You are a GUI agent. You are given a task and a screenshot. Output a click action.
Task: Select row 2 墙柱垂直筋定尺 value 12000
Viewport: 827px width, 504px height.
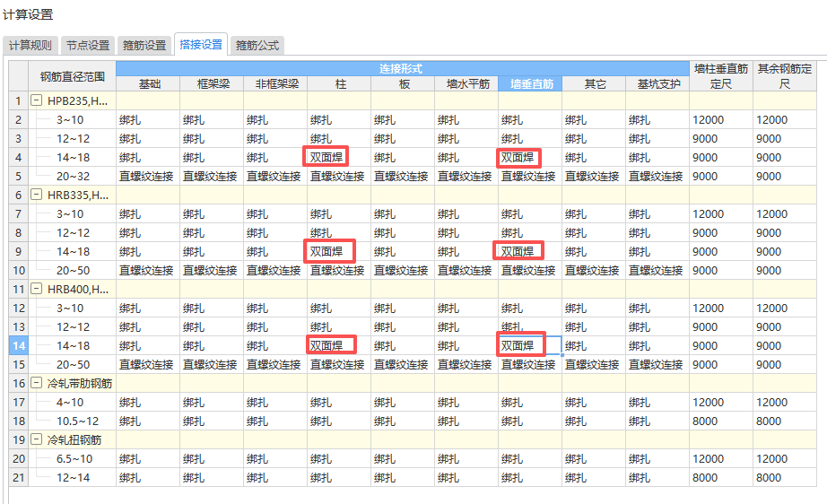(x=721, y=119)
